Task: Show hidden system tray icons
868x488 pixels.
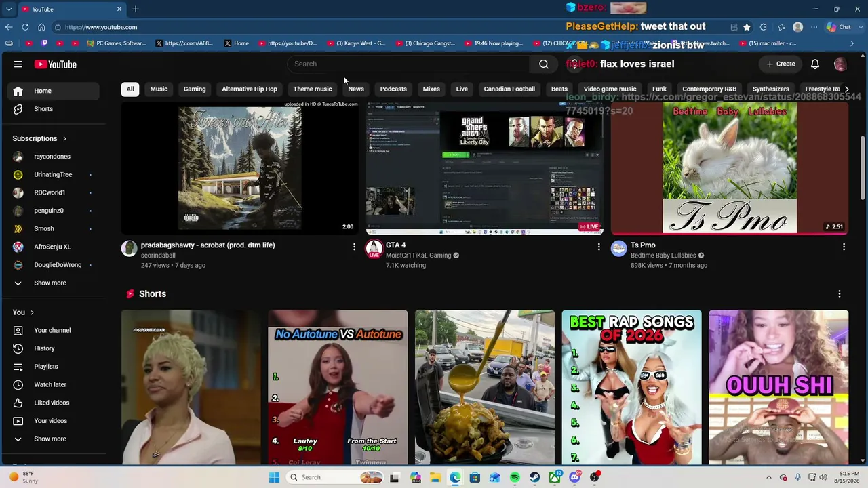Action: pos(769,477)
